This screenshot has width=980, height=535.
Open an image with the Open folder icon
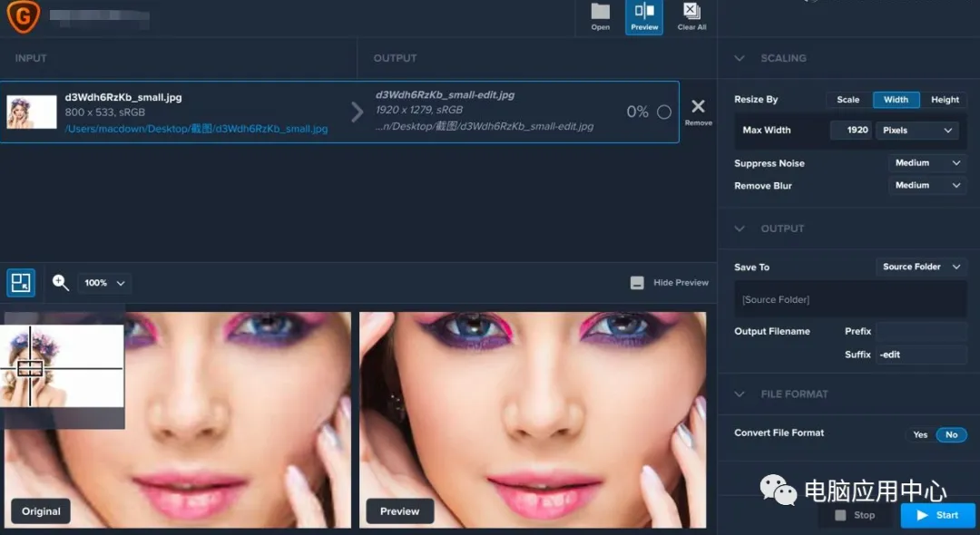pos(600,17)
